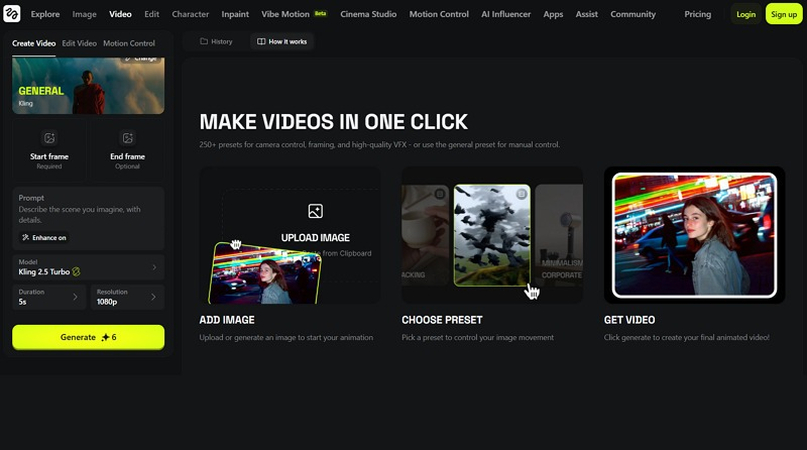Image resolution: width=807 pixels, height=450 pixels.
Task: Switch to the Motion Control sidebar tab
Action: tap(129, 44)
